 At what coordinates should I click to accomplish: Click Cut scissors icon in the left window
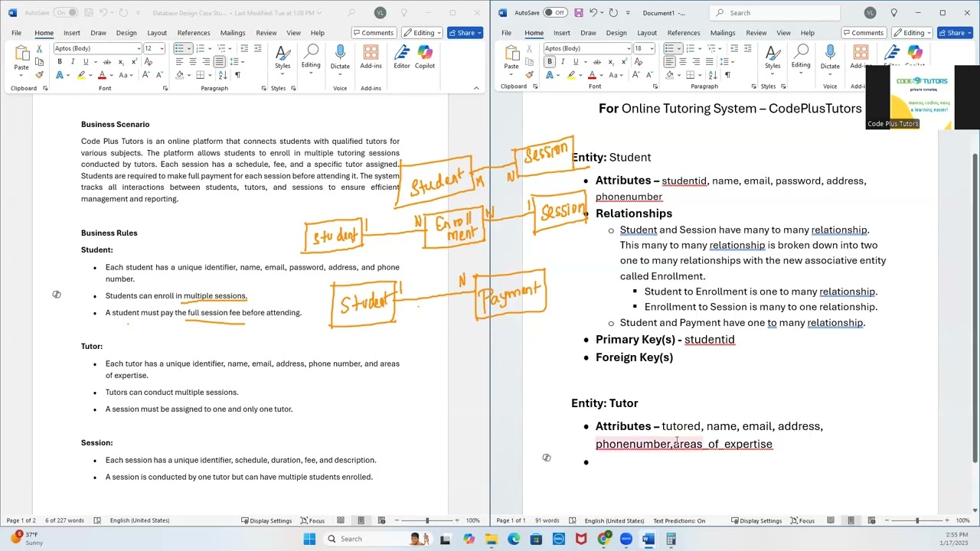(x=39, y=49)
